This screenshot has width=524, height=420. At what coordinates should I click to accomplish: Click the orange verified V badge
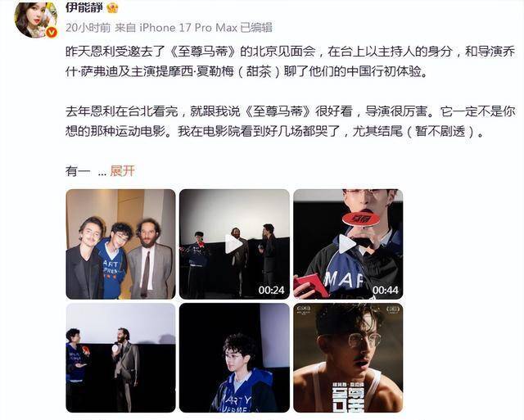click(x=51, y=33)
